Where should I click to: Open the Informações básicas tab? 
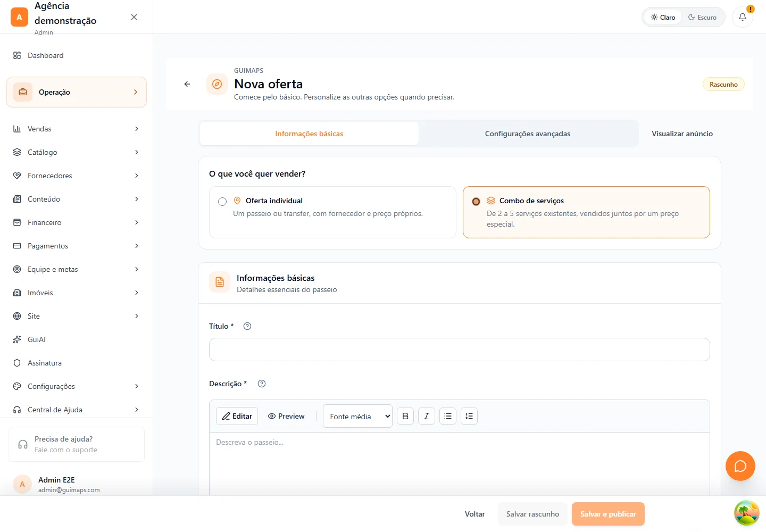coord(309,134)
